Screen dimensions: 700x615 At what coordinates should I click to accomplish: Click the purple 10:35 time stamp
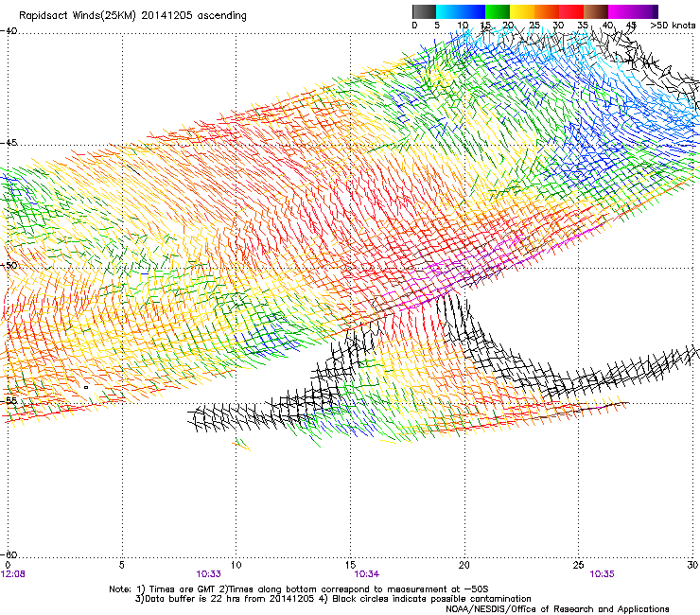tap(602, 574)
